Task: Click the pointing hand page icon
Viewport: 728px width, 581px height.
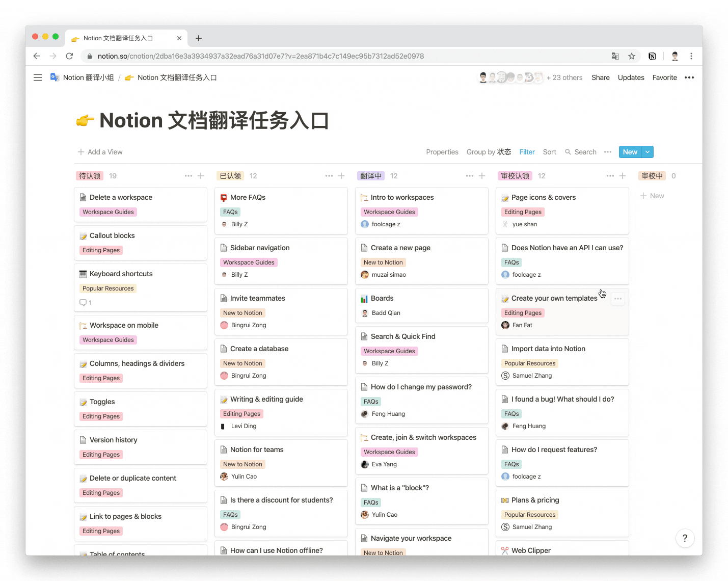Action: click(85, 121)
